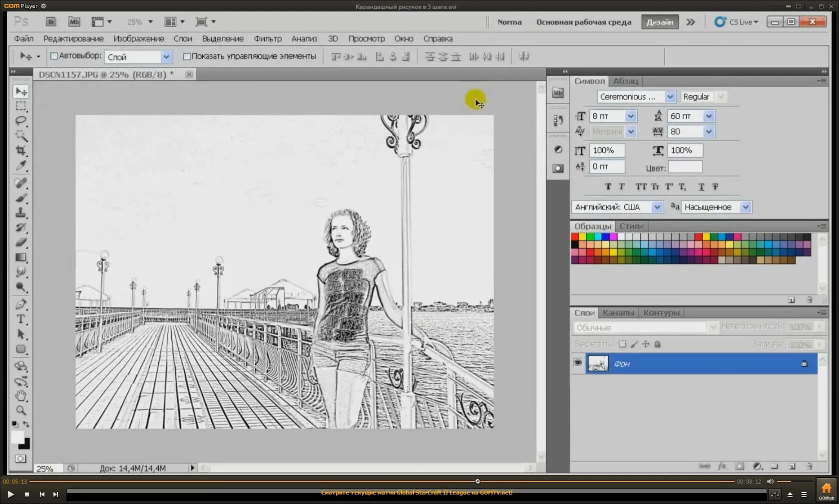Screen dimensions: 839x504
Task: Click the font size field showing 8 пт
Action: point(607,116)
